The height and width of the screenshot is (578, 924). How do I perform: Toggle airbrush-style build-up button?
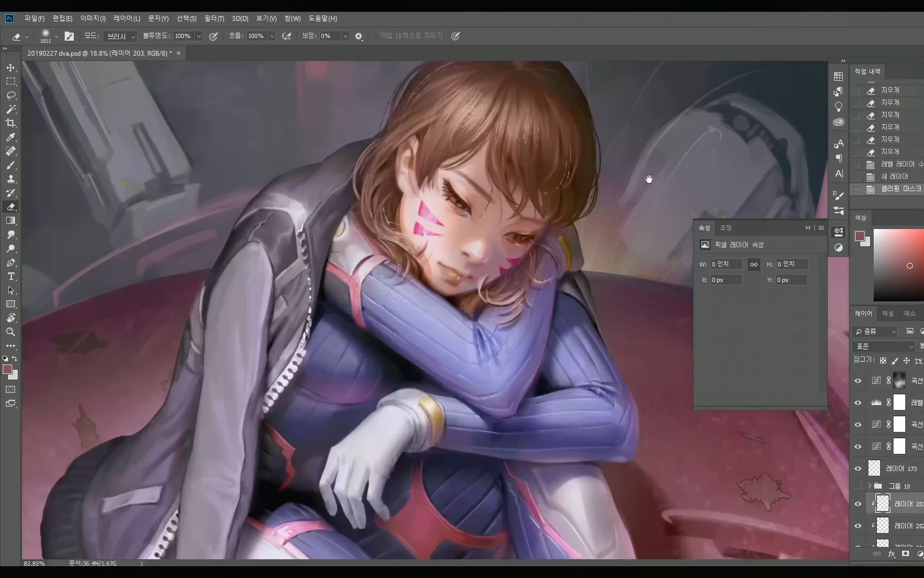point(287,36)
